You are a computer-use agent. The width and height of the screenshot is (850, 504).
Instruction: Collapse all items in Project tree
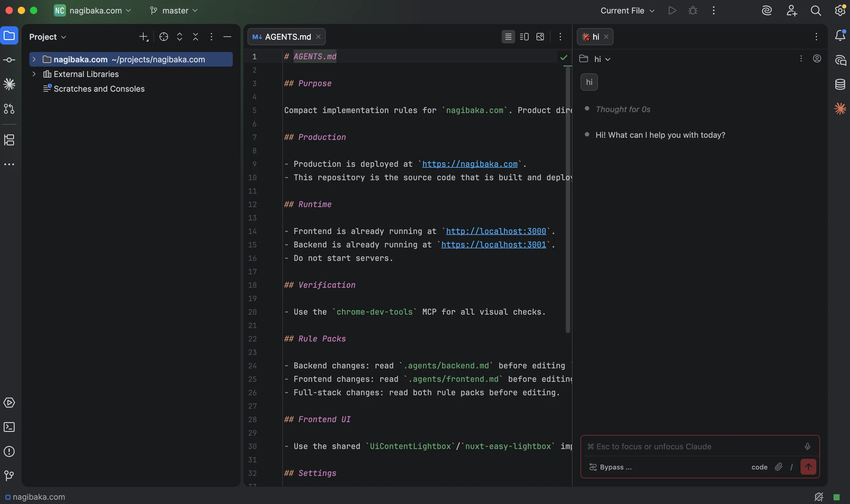point(196,37)
